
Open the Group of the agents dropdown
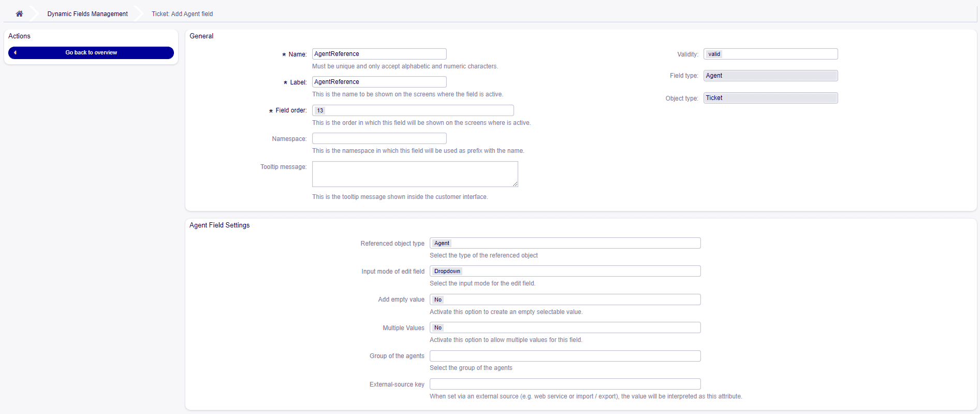[565, 356]
